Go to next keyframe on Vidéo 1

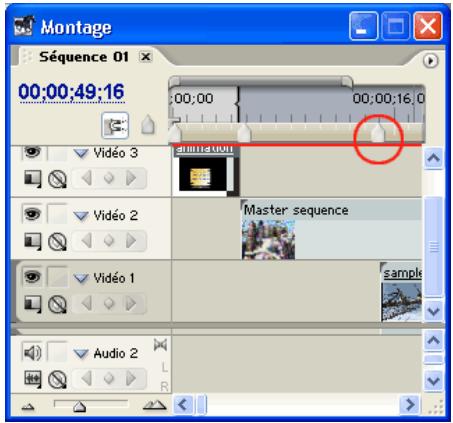tap(131, 303)
